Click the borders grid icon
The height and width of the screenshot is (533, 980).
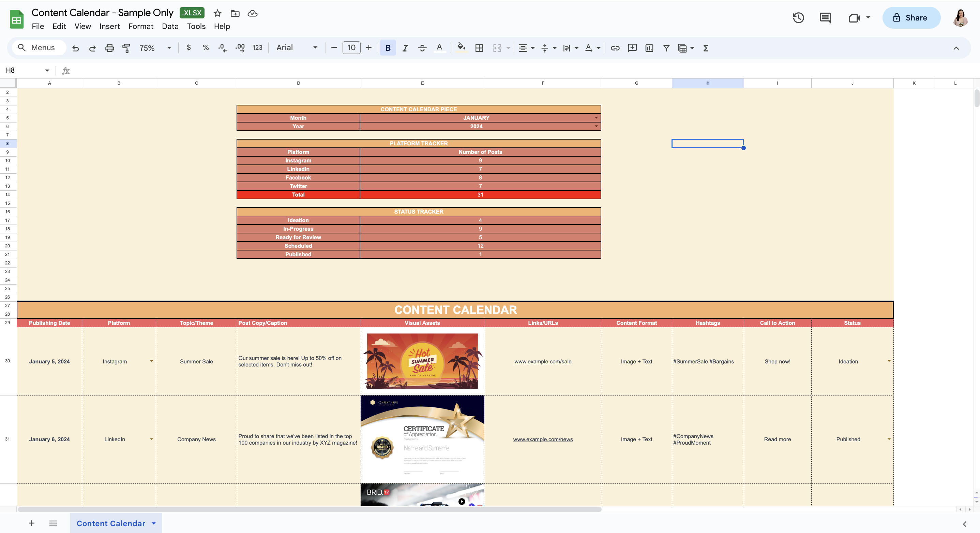(x=479, y=48)
